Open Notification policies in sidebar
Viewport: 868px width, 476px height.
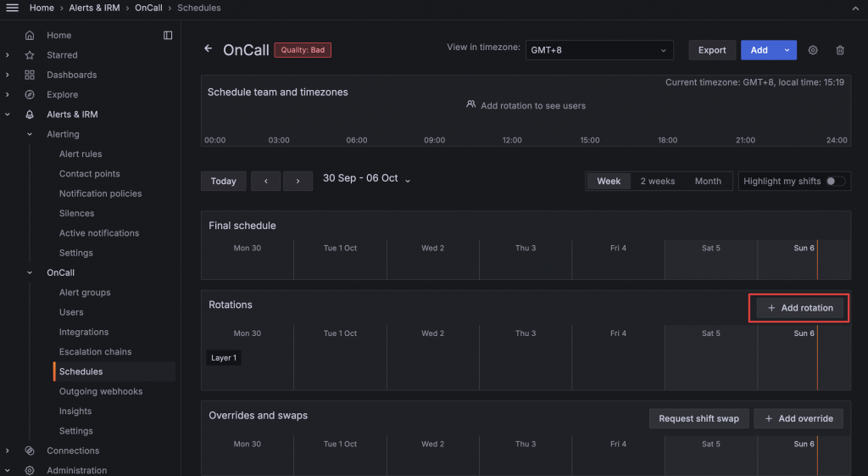pos(101,193)
